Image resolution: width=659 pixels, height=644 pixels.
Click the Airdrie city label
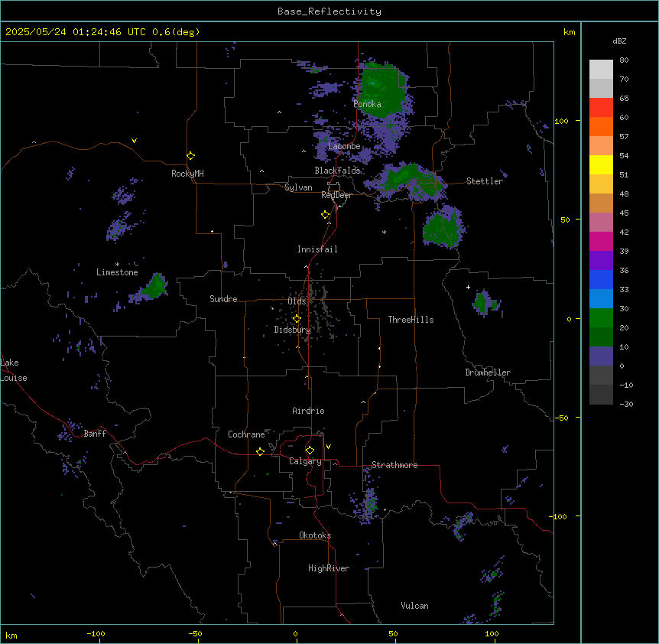click(x=308, y=411)
